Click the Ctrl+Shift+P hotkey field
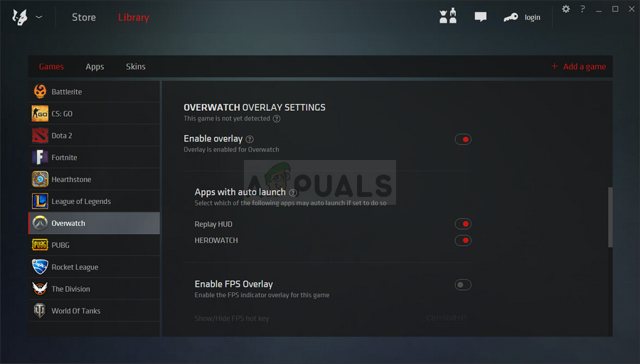Image resolution: width=640 pixels, height=364 pixels. [446, 318]
